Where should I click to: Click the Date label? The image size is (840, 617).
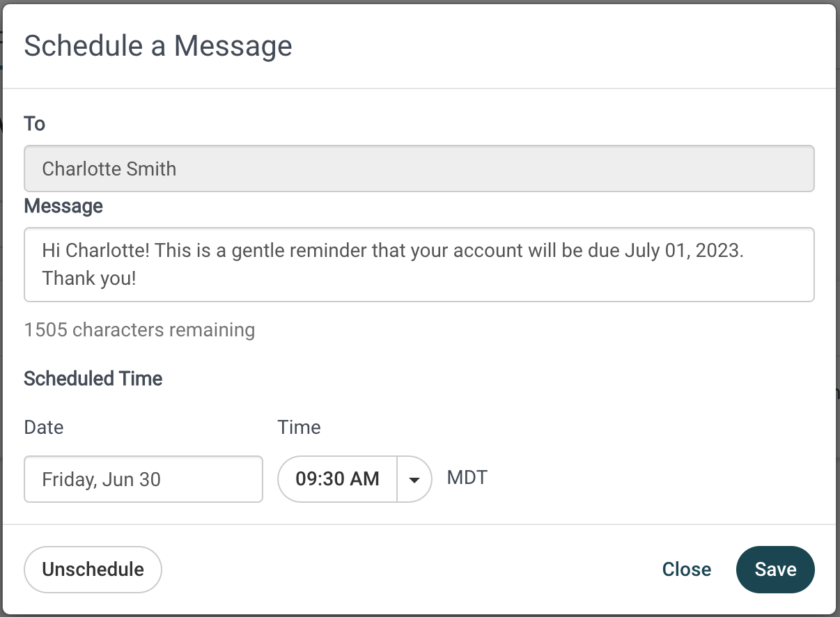[x=44, y=427]
